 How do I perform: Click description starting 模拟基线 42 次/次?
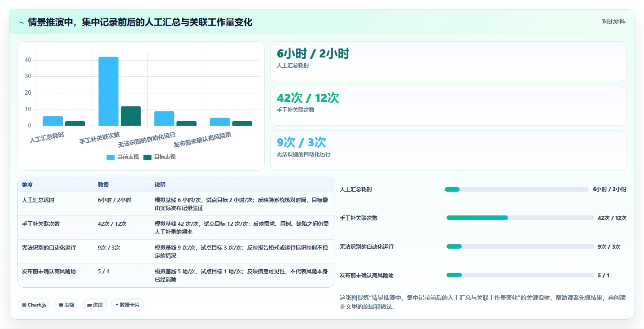pyautogui.click(x=241, y=228)
